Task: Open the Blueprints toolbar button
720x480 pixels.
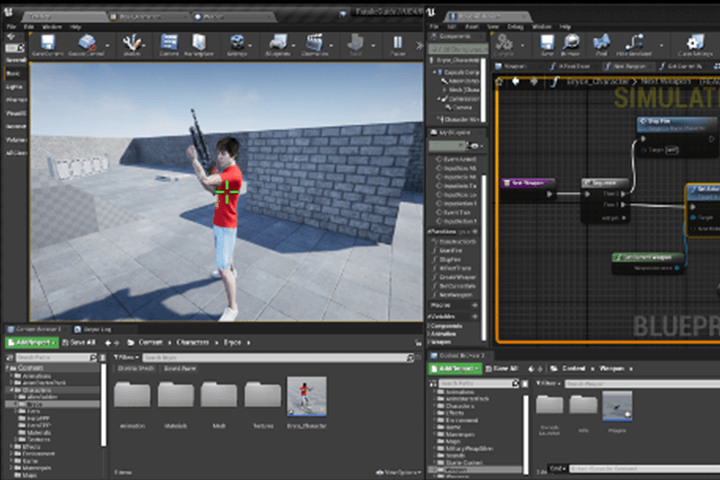Action: pos(278,45)
